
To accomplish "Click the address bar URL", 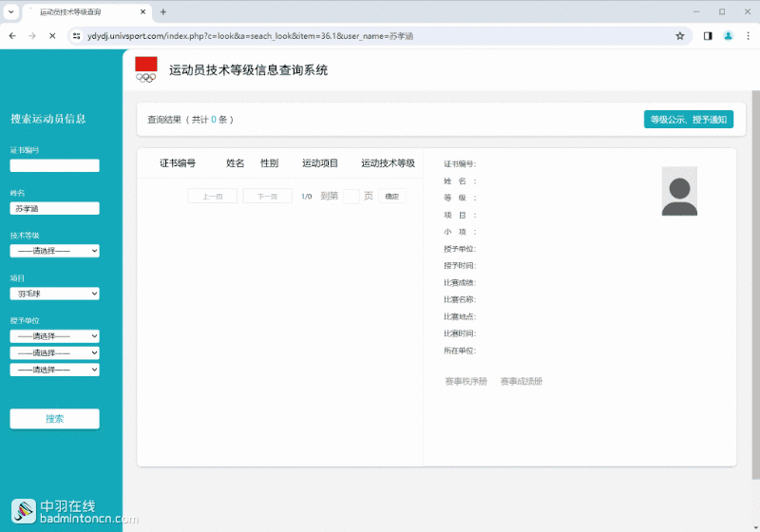I will coord(250,36).
